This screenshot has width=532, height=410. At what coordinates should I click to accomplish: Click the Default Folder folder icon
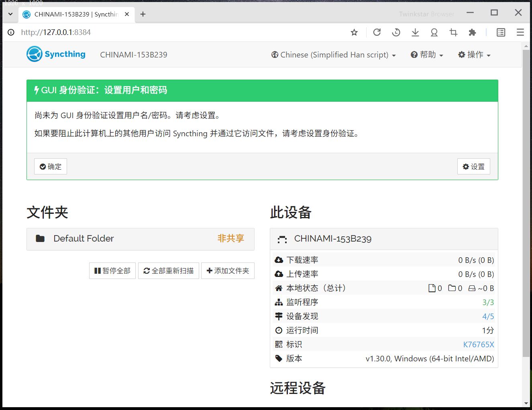tap(40, 238)
